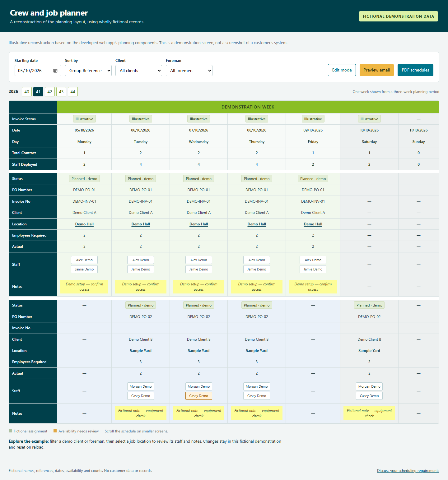Click Saturday's Fictional note equipment check
Image resolution: width=448 pixels, height=480 pixels.
click(369, 413)
